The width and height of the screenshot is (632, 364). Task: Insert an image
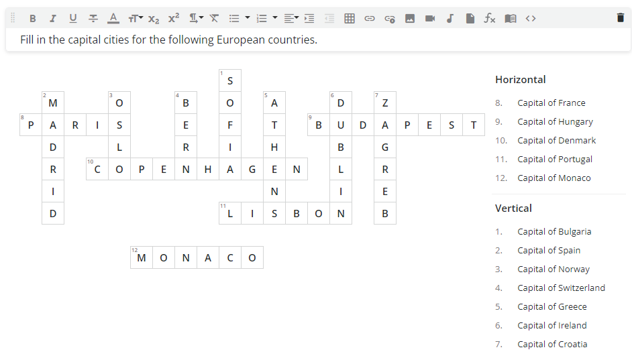point(410,18)
